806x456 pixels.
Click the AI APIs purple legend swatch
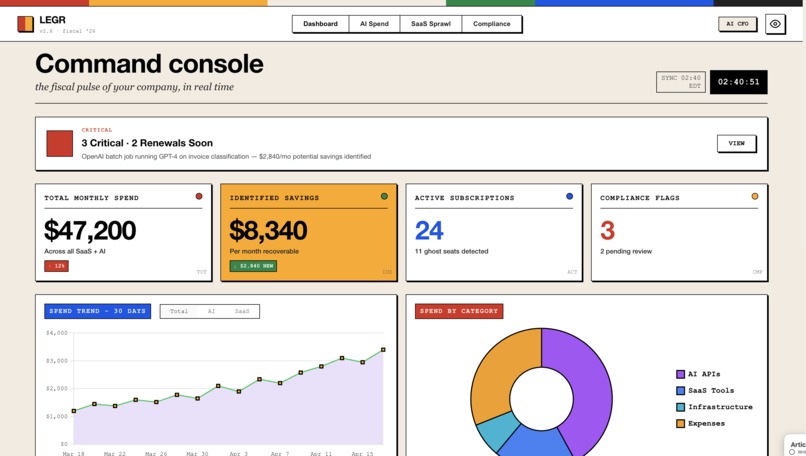681,374
